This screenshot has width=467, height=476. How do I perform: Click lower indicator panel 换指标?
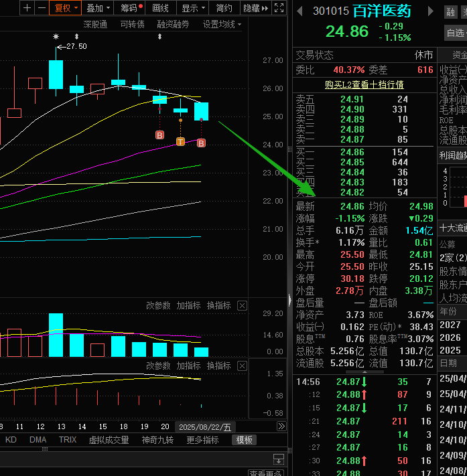219,366
